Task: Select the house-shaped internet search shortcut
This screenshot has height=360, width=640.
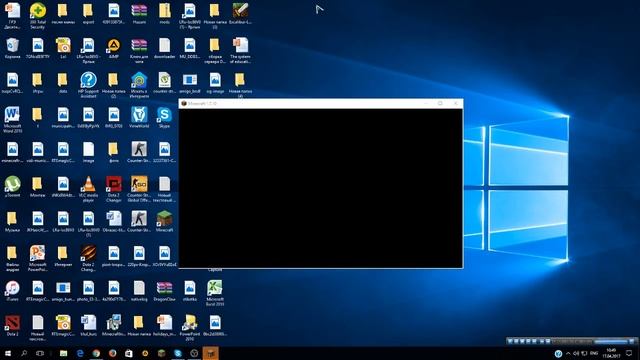Action: [x=139, y=85]
